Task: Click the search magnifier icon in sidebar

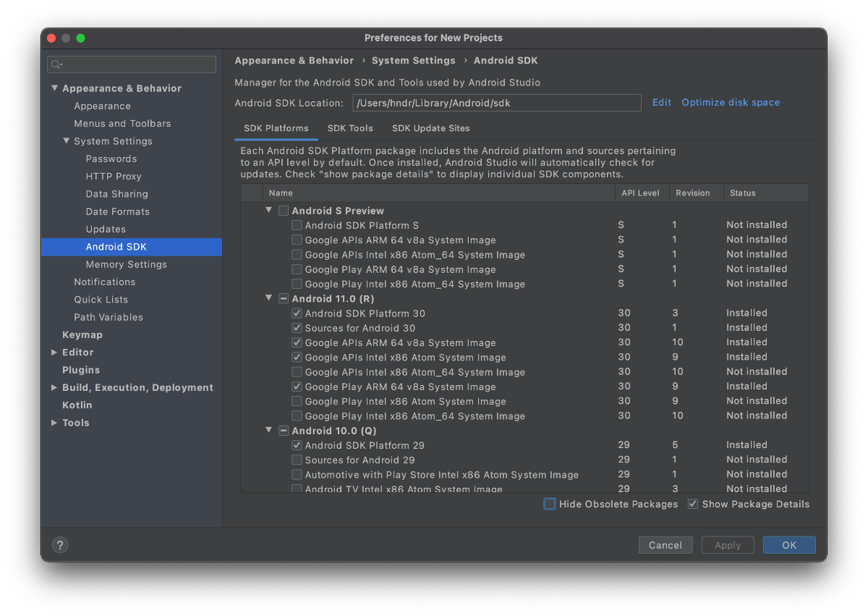Action: tap(56, 64)
